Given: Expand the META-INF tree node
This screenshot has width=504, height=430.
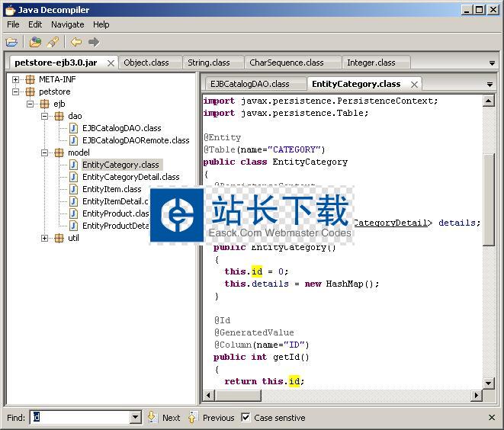Looking at the screenshot, I should click(16, 79).
